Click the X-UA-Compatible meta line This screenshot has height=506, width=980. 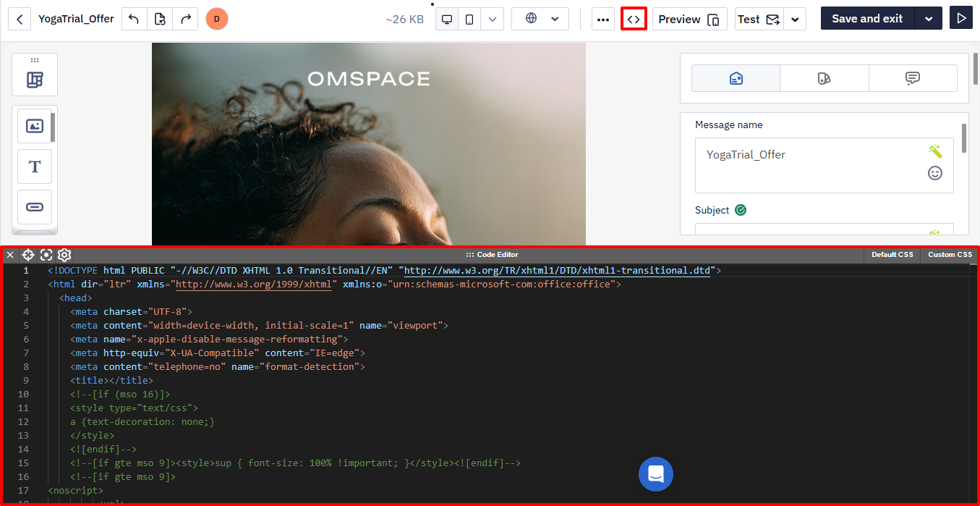pyautogui.click(x=217, y=353)
